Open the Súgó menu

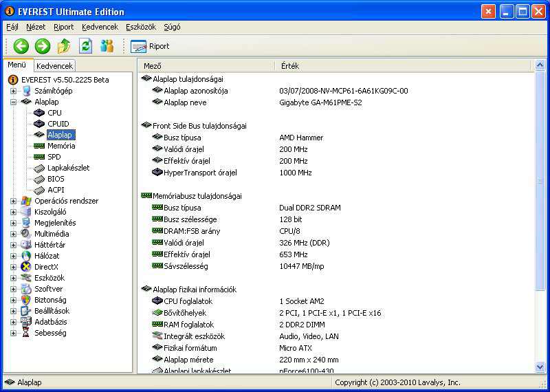(173, 27)
